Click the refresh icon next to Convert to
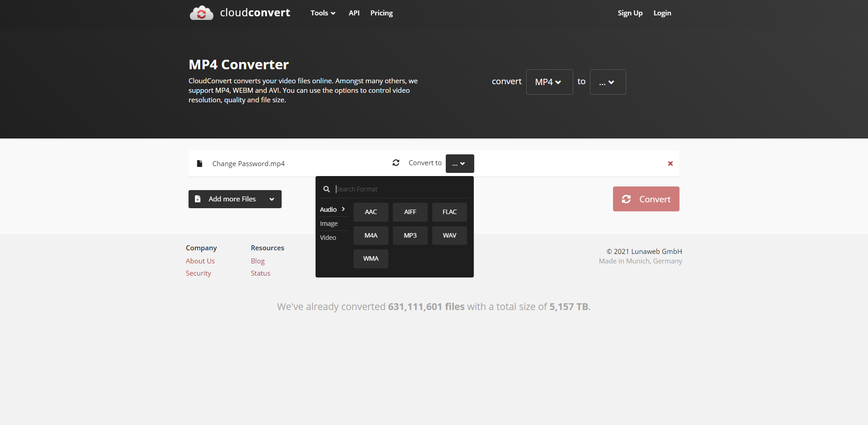 [396, 163]
